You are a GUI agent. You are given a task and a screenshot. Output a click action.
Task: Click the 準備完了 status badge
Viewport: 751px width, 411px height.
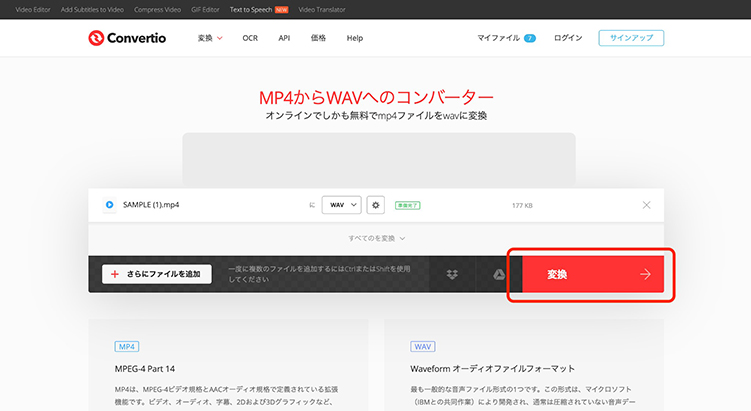[408, 205]
